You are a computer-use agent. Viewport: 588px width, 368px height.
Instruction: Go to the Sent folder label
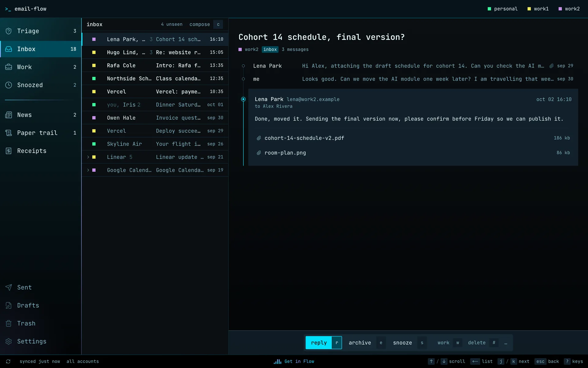pos(24,287)
